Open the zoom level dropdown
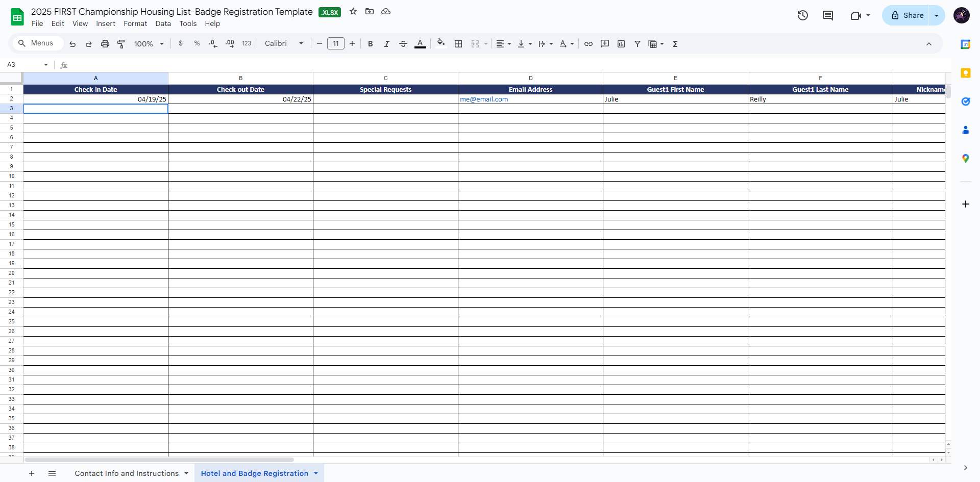 tap(149, 44)
